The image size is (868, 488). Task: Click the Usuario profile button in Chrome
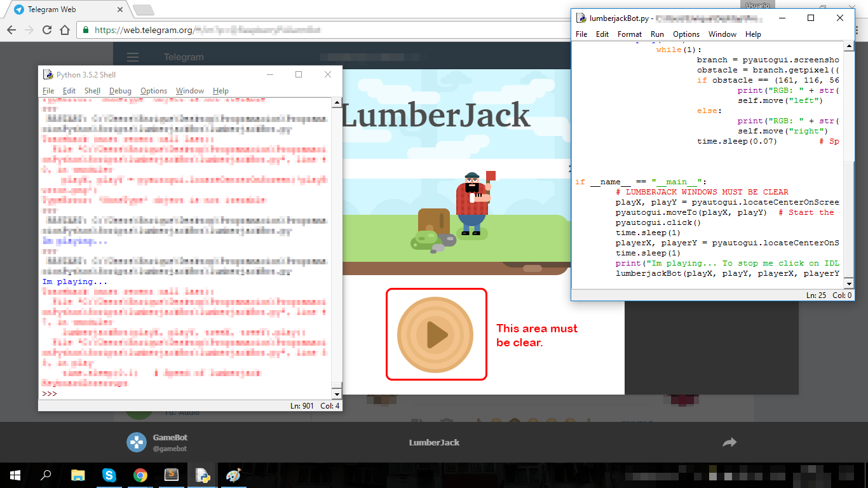[757, 5]
